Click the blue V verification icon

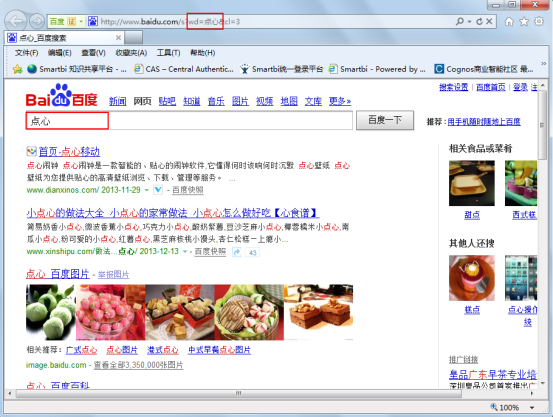(158, 190)
